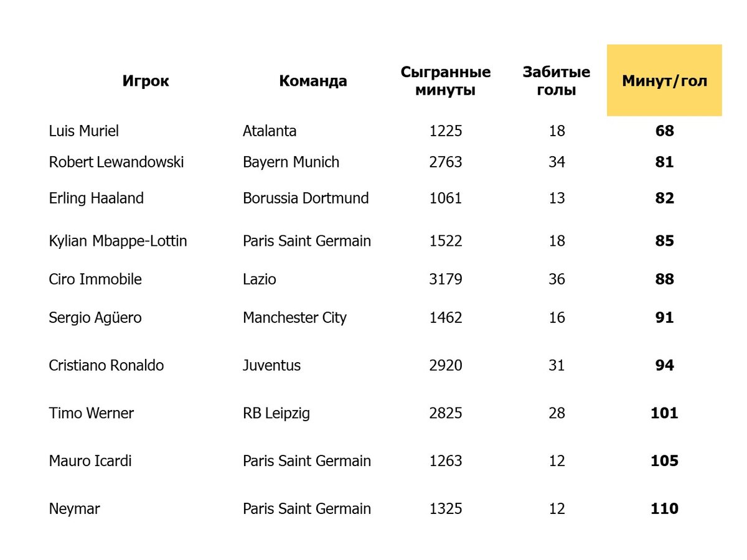Viewport: 747px width, 560px height.
Task: Click the Robert Lewandowski row name
Action: pyautogui.click(x=116, y=162)
